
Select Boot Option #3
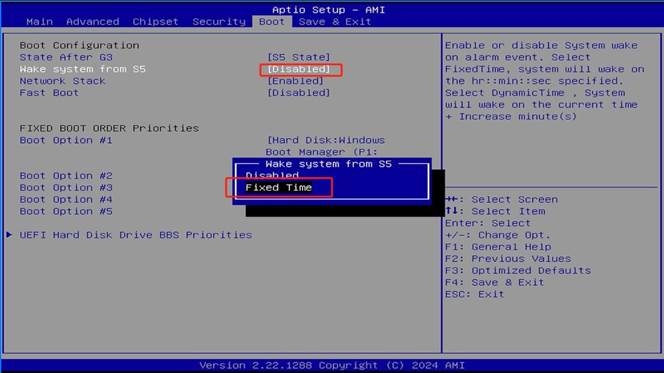tap(66, 188)
